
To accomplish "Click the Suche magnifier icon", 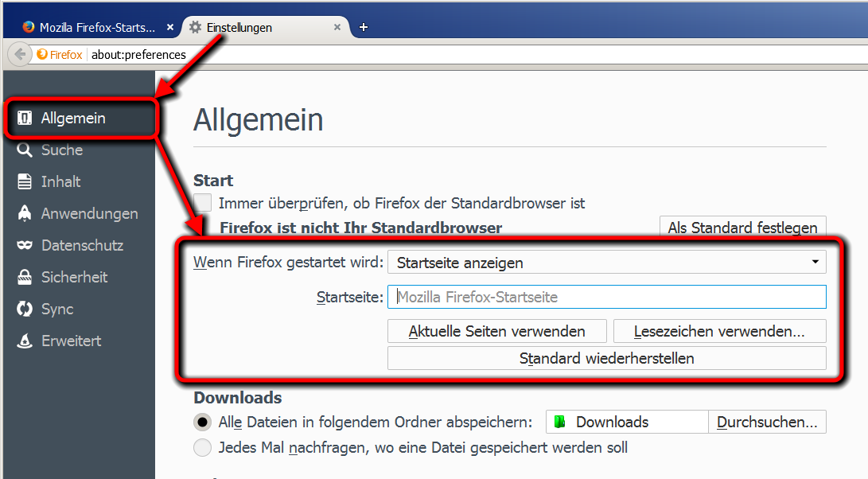I will click(x=25, y=150).
